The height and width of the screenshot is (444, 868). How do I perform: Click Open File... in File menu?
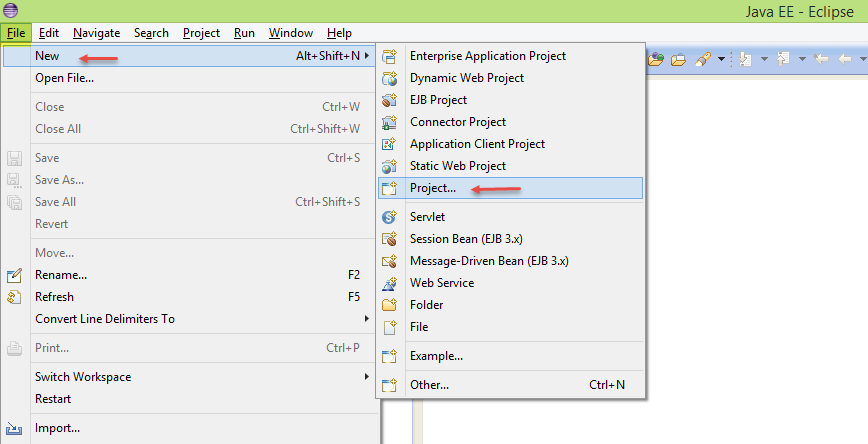tap(64, 78)
